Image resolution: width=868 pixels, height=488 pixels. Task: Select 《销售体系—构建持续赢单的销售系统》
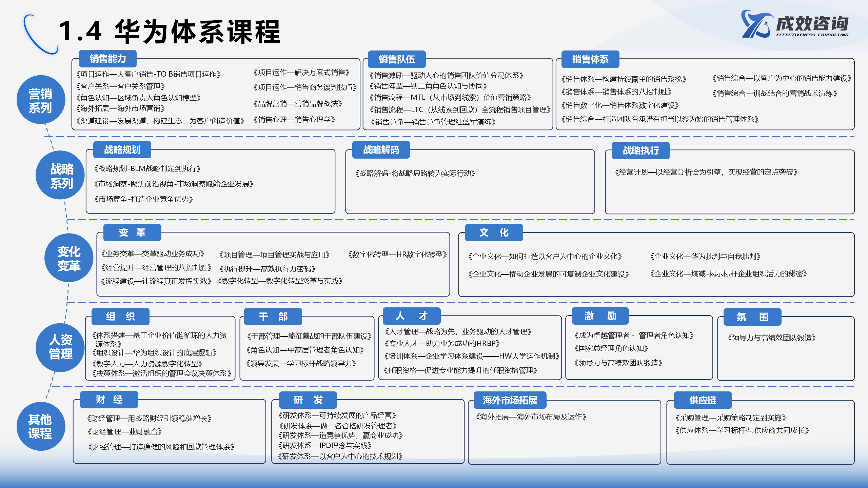pos(624,79)
